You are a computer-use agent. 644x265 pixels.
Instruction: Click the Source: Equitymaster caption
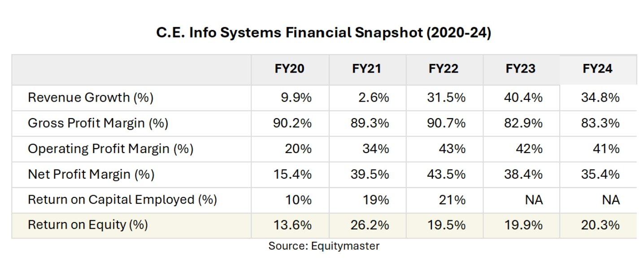click(x=323, y=246)
